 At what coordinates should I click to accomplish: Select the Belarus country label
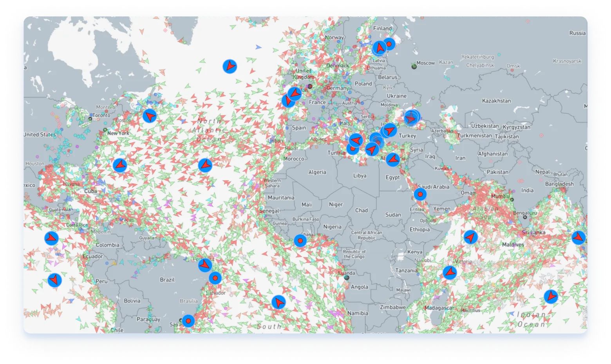(388, 77)
